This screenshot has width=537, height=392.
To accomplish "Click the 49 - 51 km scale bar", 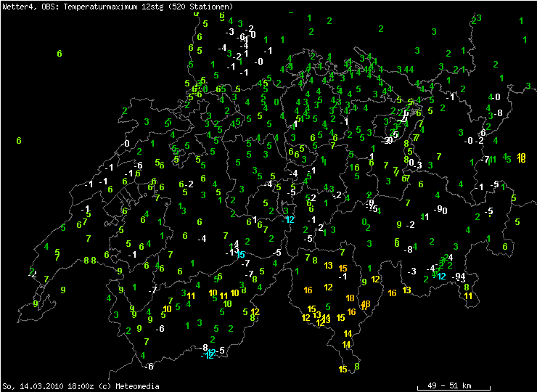I will tap(454, 385).
